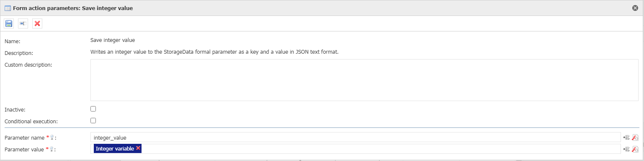Click the red X delete toolbar icon
The image size is (644, 161).
37,23
